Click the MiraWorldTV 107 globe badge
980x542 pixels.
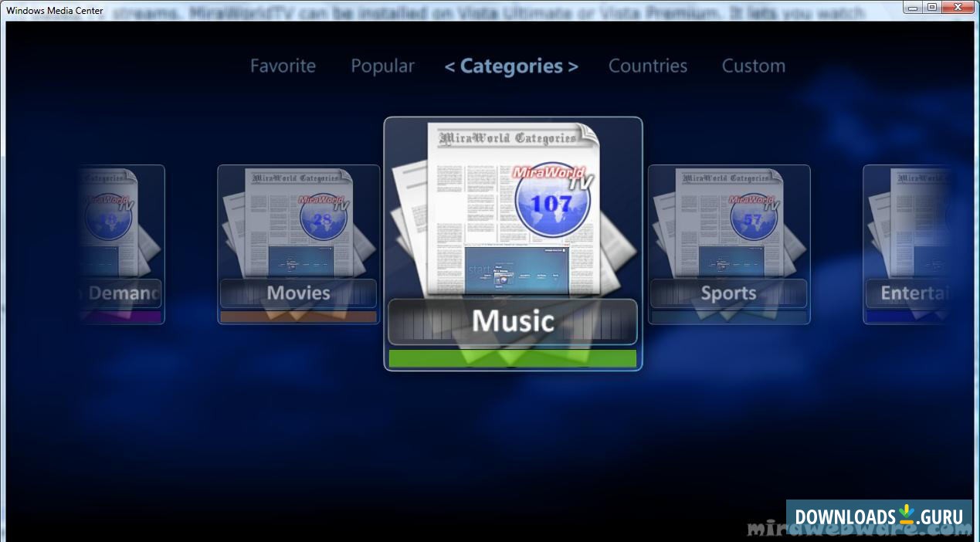point(551,202)
